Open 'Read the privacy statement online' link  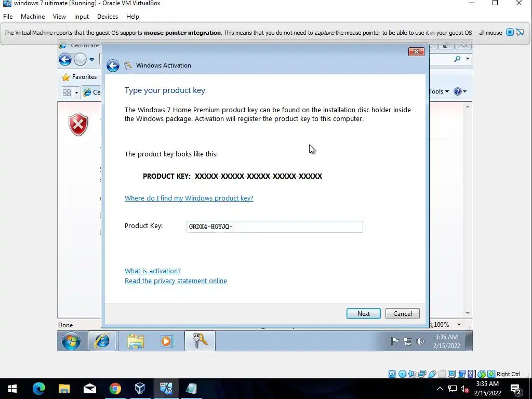pyautogui.click(x=176, y=281)
